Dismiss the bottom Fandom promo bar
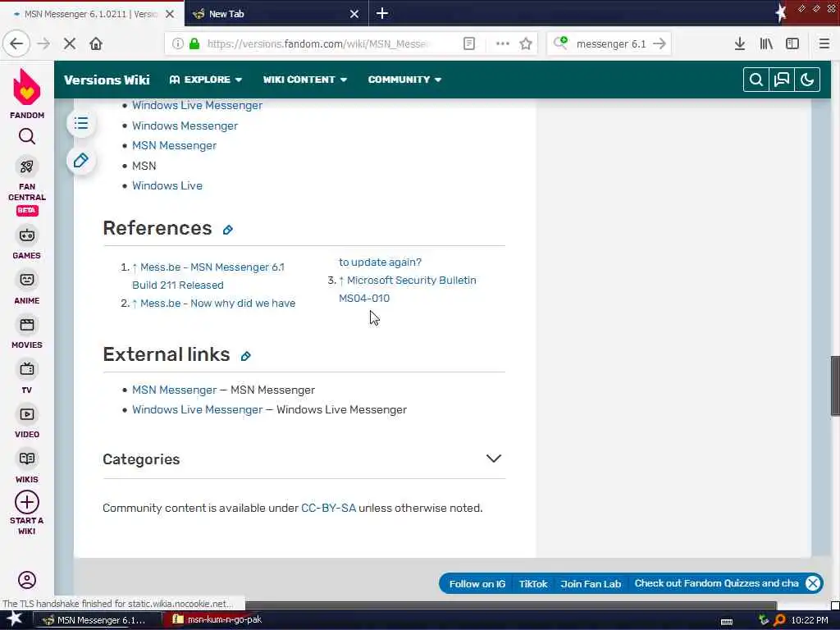Viewport: 840px width, 630px height. [x=813, y=583]
